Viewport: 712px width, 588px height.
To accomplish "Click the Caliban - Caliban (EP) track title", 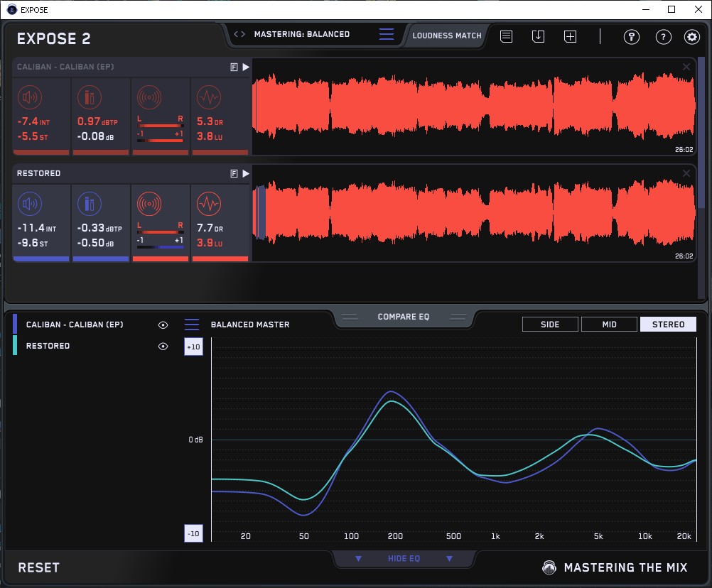I will coord(65,67).
